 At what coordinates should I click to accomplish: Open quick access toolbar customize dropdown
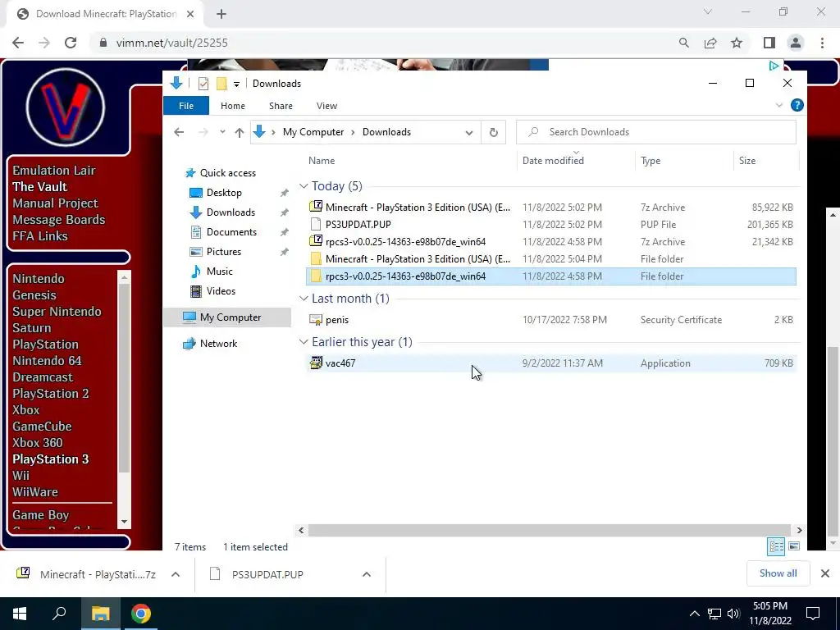pyautogui.click(x=236, y=84)
